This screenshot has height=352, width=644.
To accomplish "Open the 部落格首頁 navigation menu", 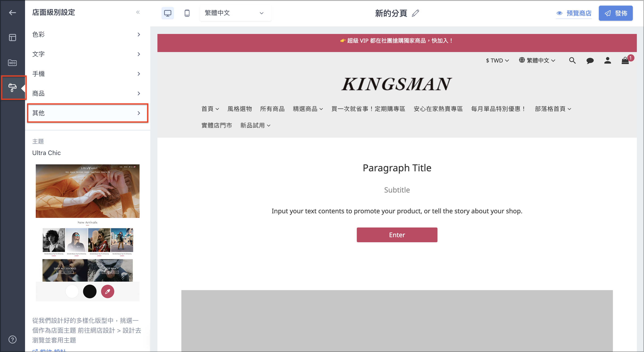I will 553,109.
